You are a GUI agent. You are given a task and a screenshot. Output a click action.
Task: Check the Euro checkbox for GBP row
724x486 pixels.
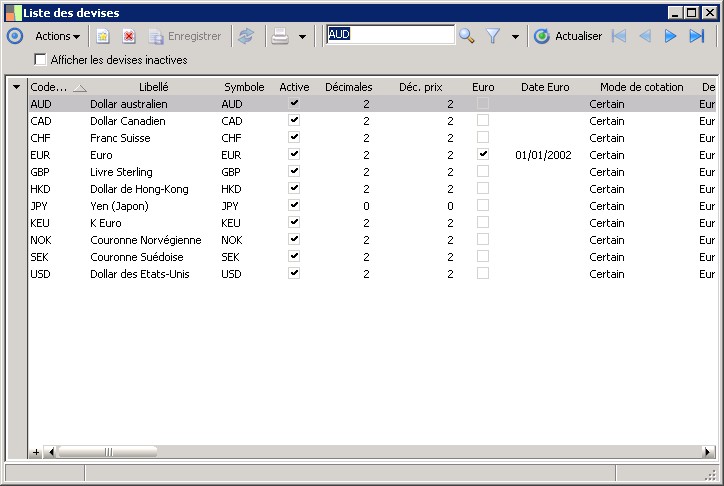[483, 171]
